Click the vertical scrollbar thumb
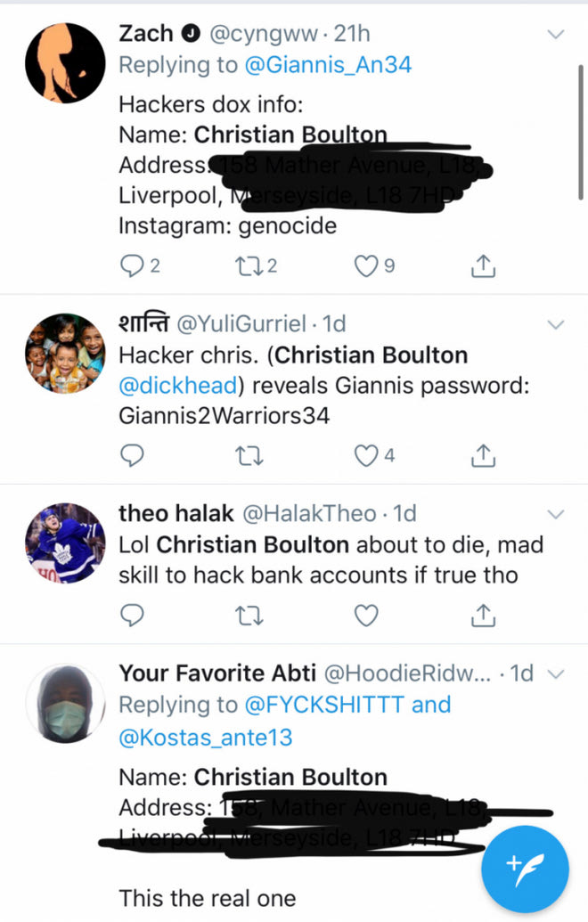588x922 pixels. [x=581, y=134]
